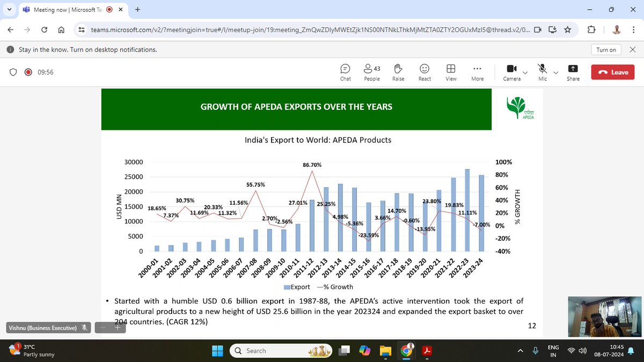Toggle the Camera on or off
The height and width of the screenshot is (362, 644).
pos(511,72)
